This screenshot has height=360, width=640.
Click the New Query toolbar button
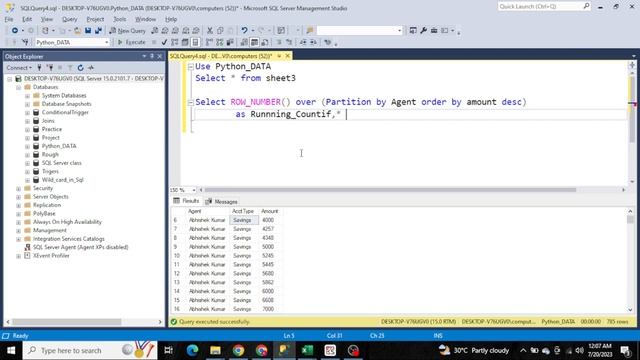coord(127,31)
